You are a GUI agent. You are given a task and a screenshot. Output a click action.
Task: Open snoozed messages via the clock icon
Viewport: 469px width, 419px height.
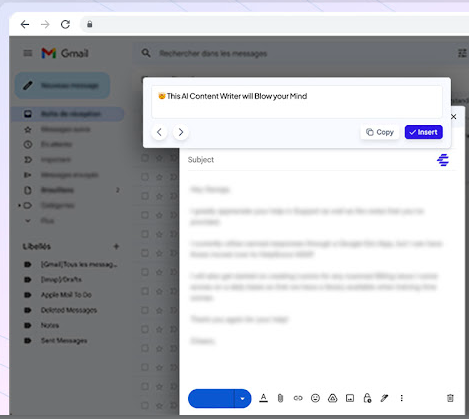[28, 144]
